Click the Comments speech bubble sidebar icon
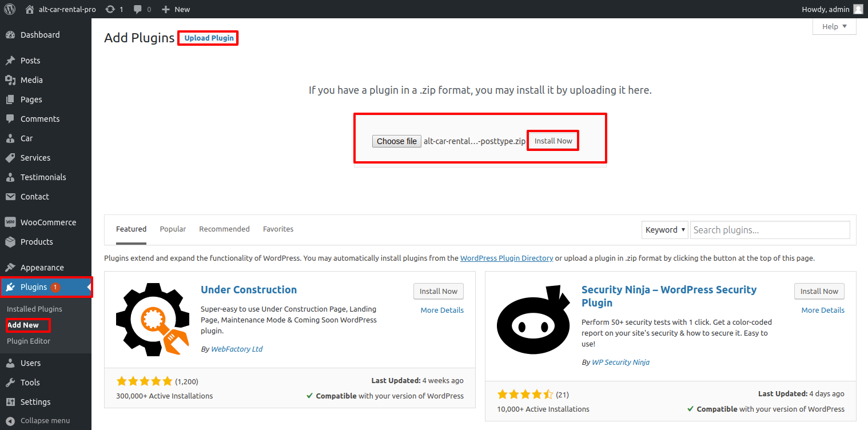This screenshot has width=868, height=430. (x=10, y=119)
